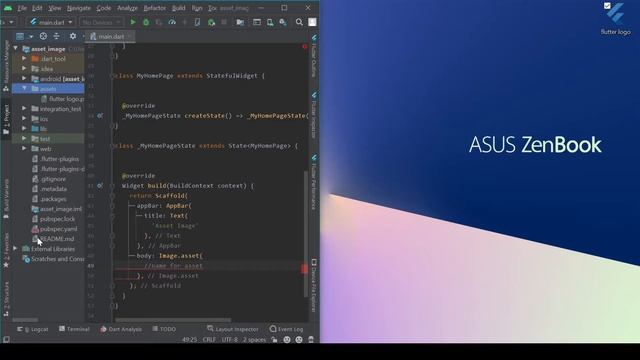Click the UTF-8 encoding in status bar
The width and height of the screenshot is (640, 360).
coord(229,340)
